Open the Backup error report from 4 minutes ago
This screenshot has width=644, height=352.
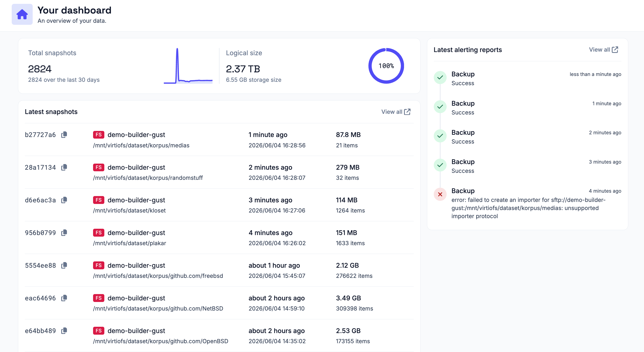click(x=527, y=203)
